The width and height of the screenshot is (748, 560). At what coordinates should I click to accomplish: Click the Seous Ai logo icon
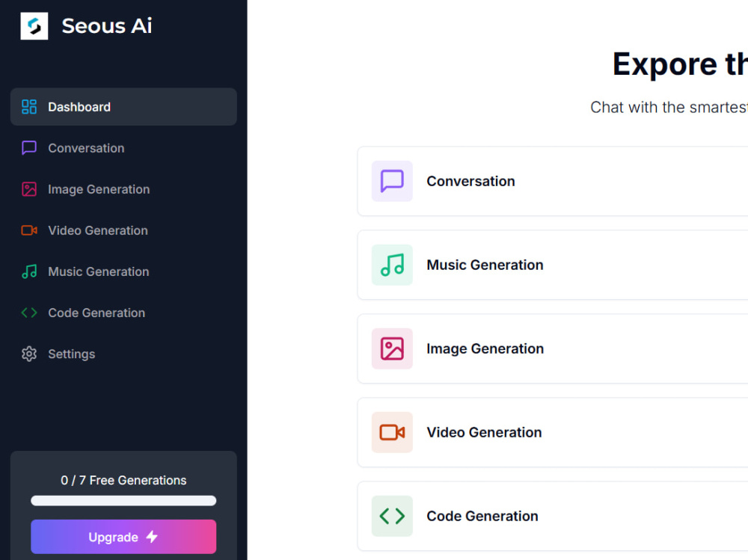pyautogui.click(x=34, y=25)
